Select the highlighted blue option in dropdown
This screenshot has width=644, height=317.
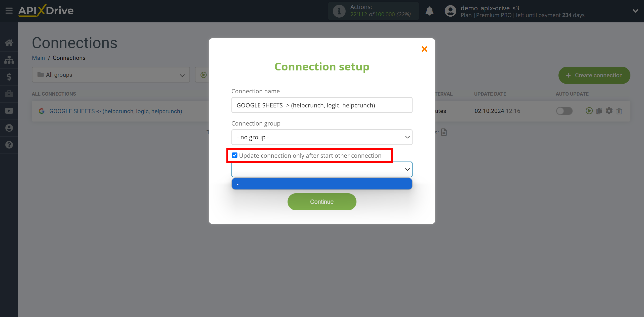[x=321, y=184]
